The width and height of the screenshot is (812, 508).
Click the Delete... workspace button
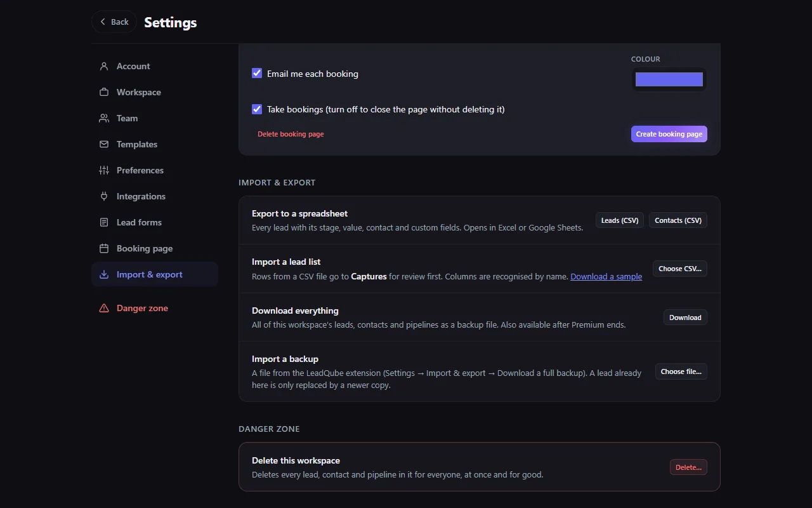click(x=688, y=467)
